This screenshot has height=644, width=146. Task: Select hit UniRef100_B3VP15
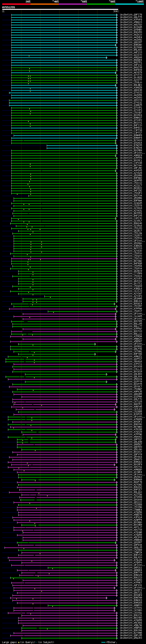[x=131, y=414]
